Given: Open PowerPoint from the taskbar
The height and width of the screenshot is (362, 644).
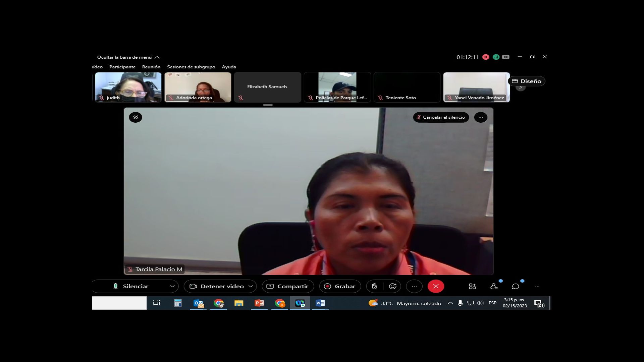Looking at the screenshot, I should [x=259, y=303].
